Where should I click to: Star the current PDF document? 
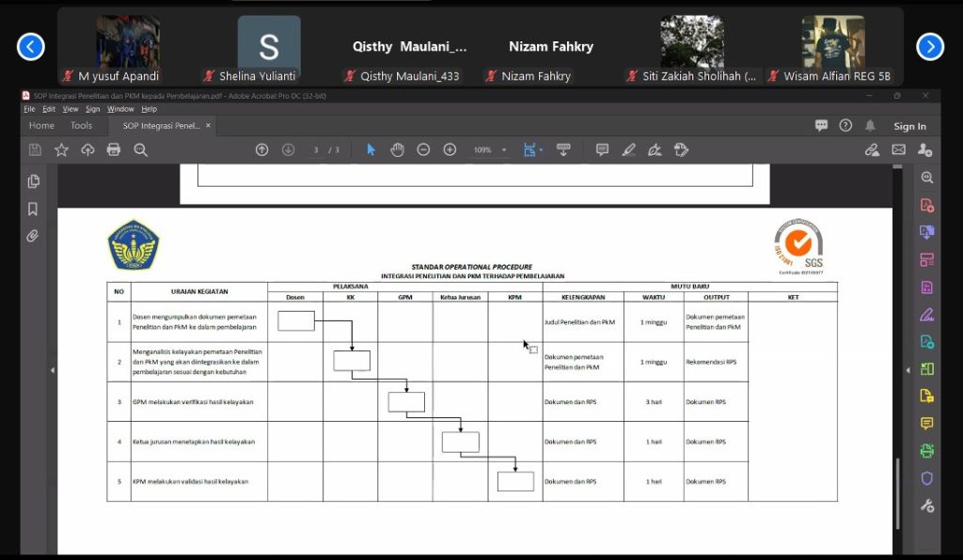pyautogui.click(x=61, y=150)
